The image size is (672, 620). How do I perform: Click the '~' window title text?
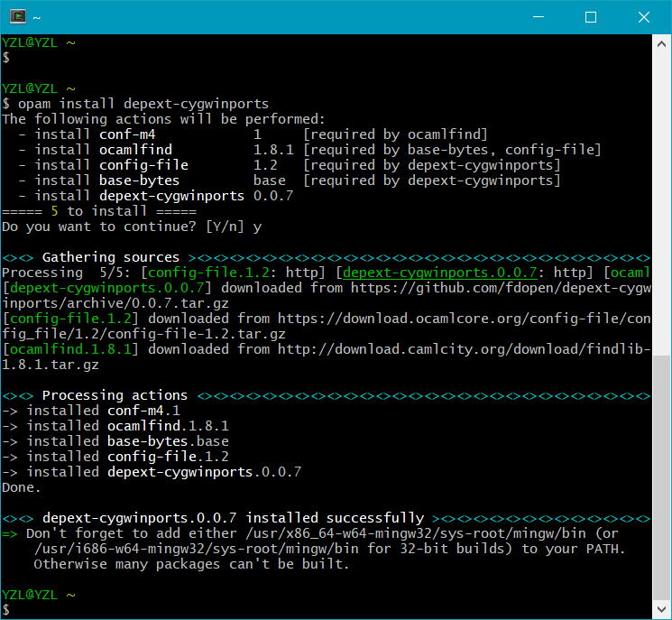coord(37,17)
